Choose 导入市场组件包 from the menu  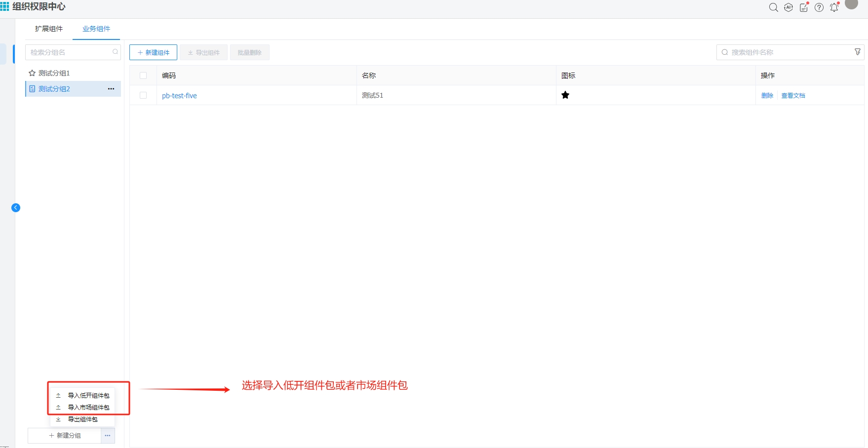[88, 408]
